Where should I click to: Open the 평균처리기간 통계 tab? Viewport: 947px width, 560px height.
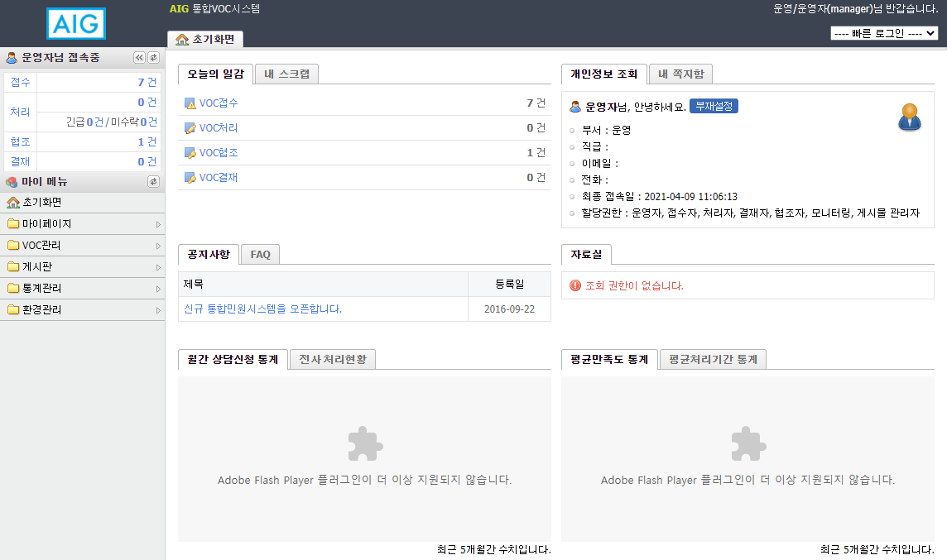(713, 359)
